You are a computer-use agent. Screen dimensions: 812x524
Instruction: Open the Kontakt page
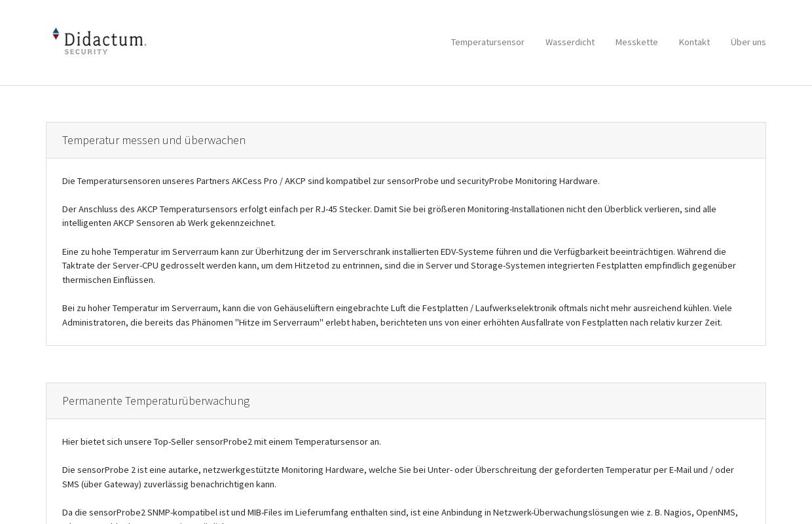[x=694, y=42]
